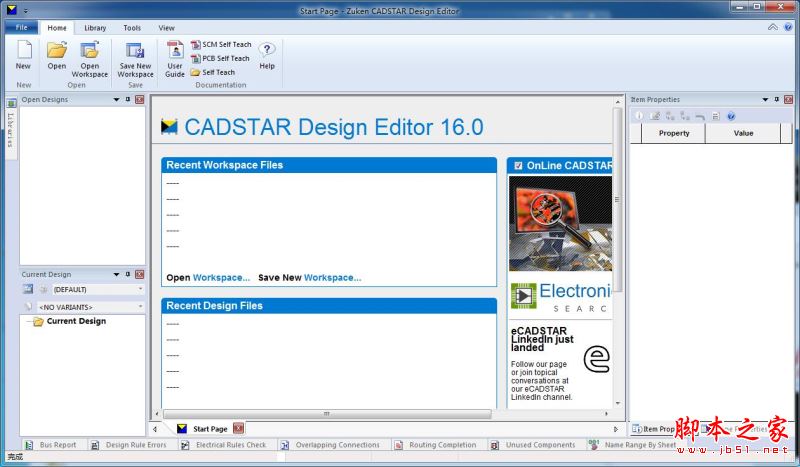
Task: Switch to the View ribbon tab
Action: [x=166, y=28]
